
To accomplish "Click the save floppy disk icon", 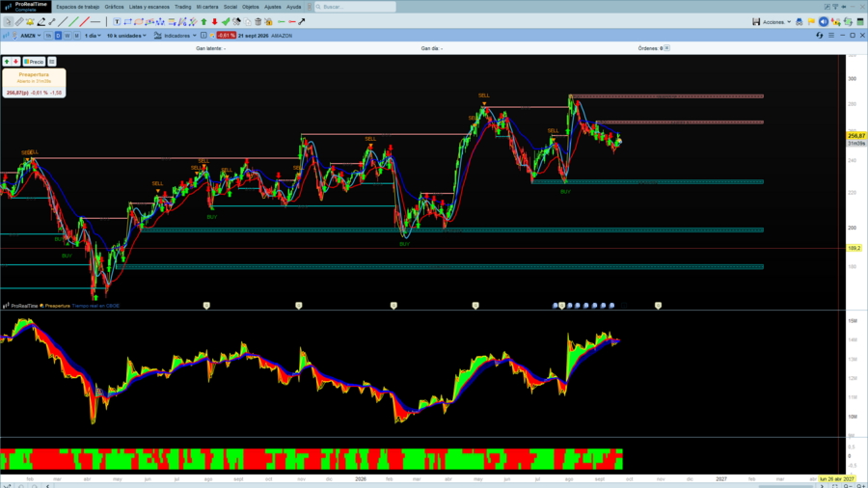I will 755,21.
